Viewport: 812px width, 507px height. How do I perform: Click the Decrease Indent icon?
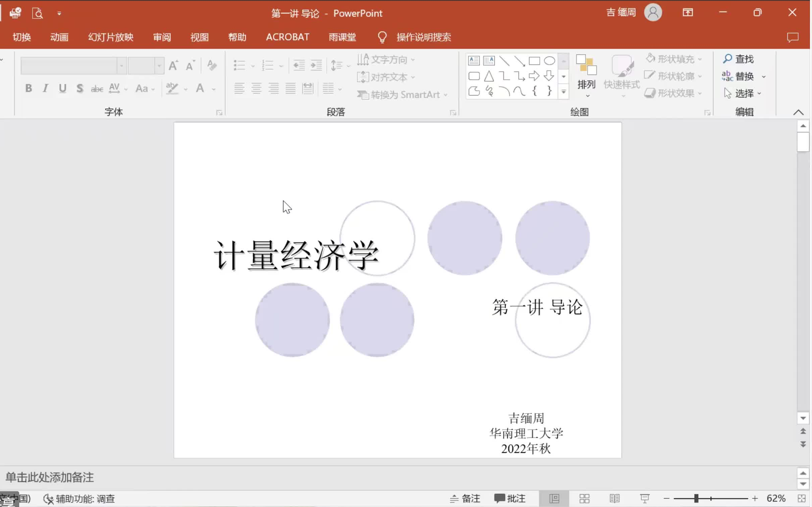tap(299, 65)
